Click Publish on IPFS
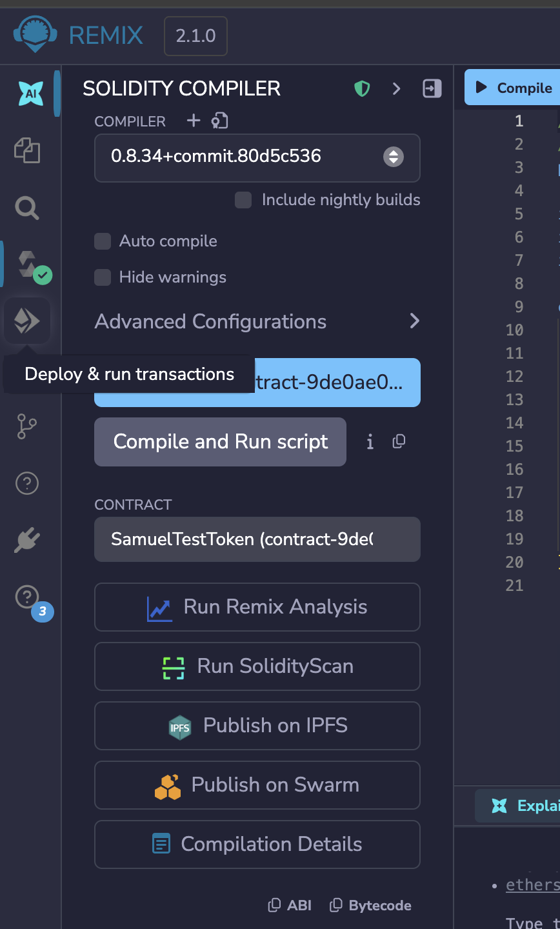 click(257, 726)
